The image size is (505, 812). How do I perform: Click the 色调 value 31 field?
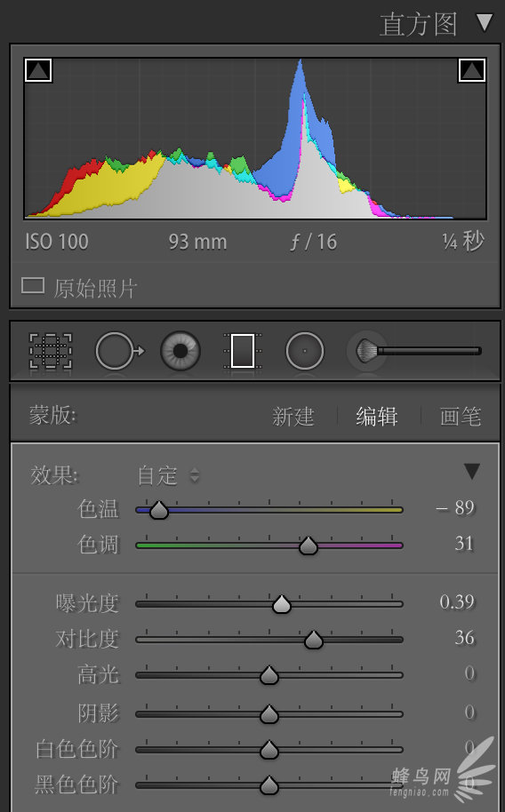point(464,543)
